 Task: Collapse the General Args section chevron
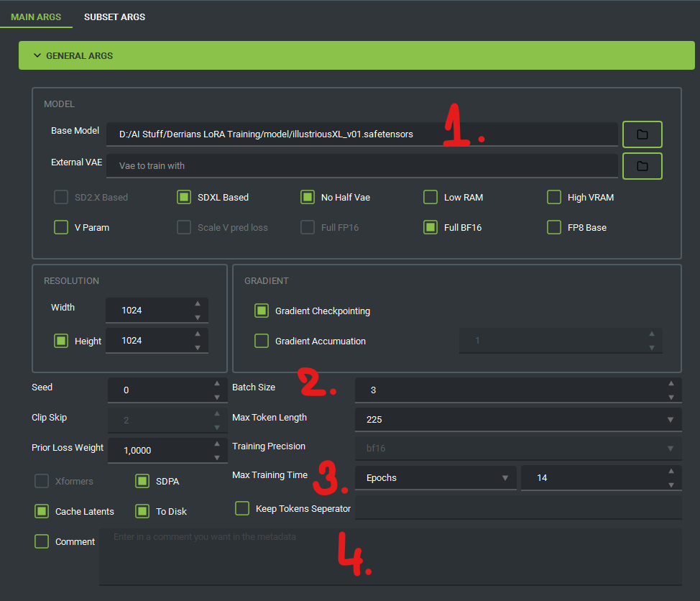pyautogui.click(x=37, y=55)
